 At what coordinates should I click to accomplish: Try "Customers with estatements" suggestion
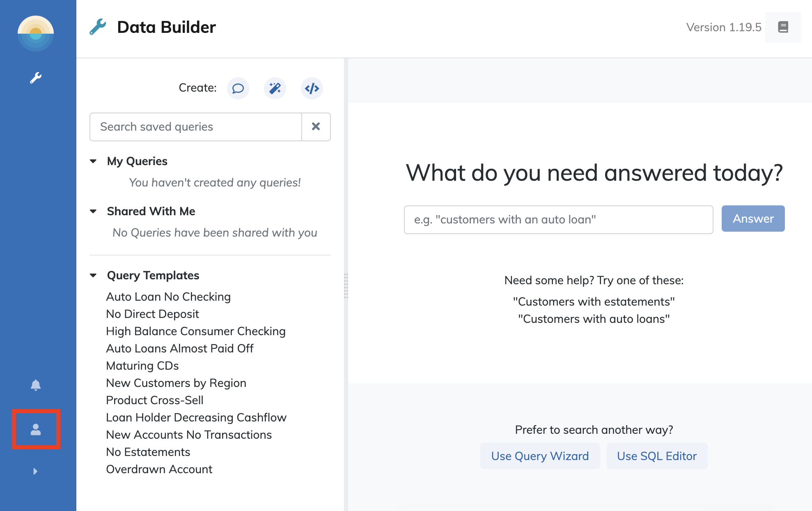pyautogui.click(x=594, y=302)
